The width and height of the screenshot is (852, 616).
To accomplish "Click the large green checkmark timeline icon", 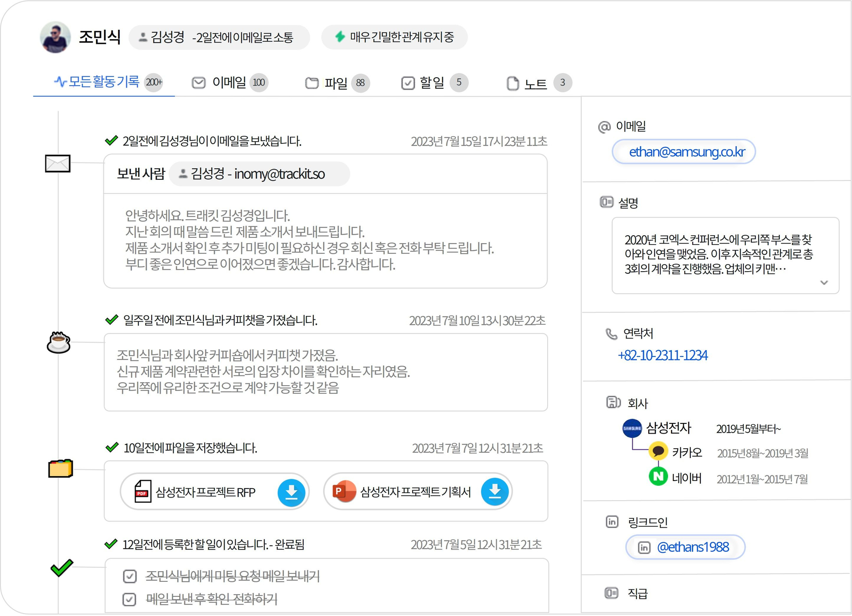I will [x=62, y=568].
